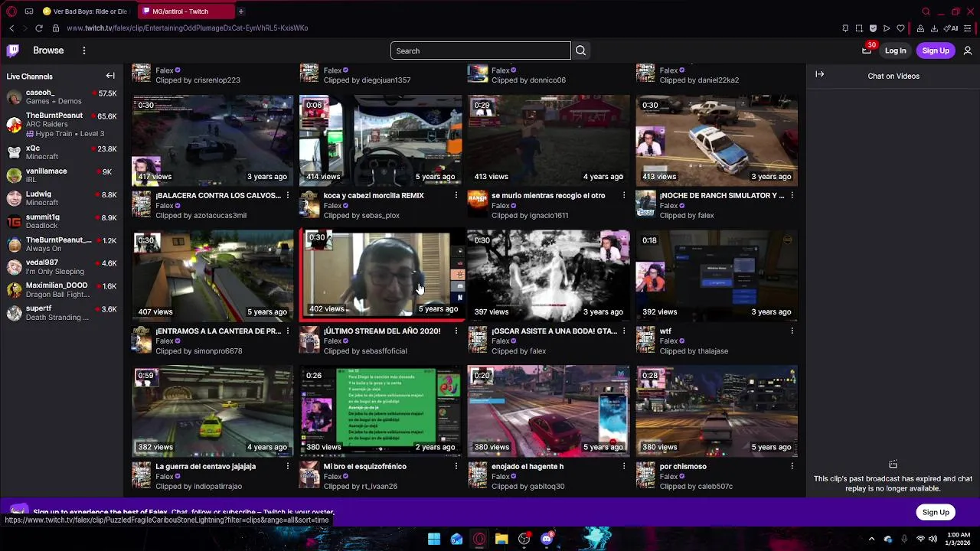Play the ¡OSCAR ASISTE A UNA BODA! thumbnail
Viewport: 980px width, 551px height.
pos(548,275)
